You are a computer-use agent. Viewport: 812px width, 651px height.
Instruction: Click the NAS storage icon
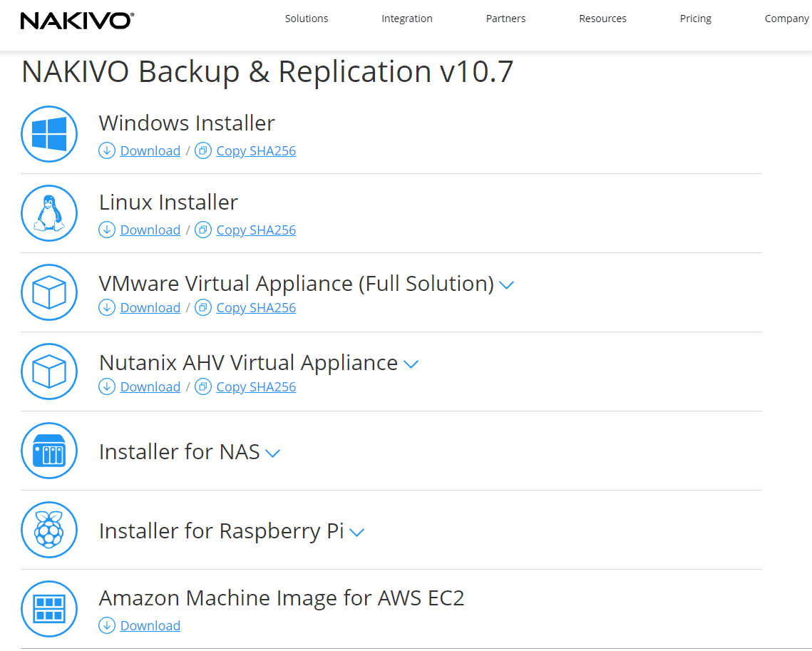[x=48, y=451]
